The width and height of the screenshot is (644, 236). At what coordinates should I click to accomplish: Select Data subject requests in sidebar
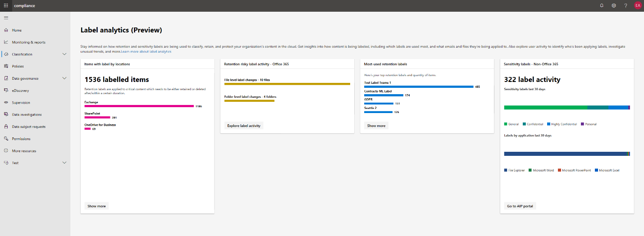click(29, 127)
